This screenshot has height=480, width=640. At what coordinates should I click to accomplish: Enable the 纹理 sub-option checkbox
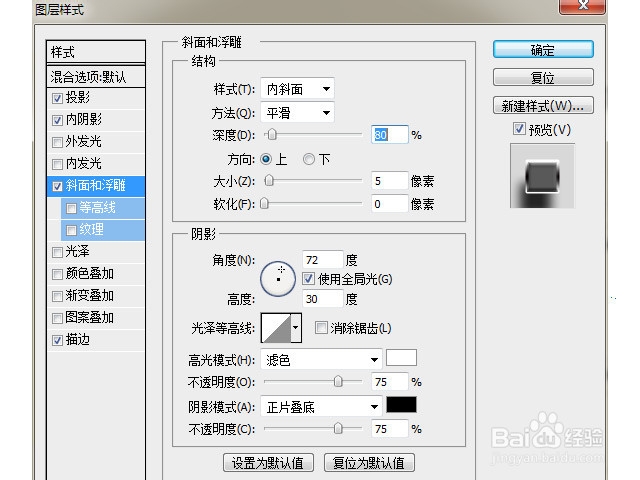coord(71,230)
